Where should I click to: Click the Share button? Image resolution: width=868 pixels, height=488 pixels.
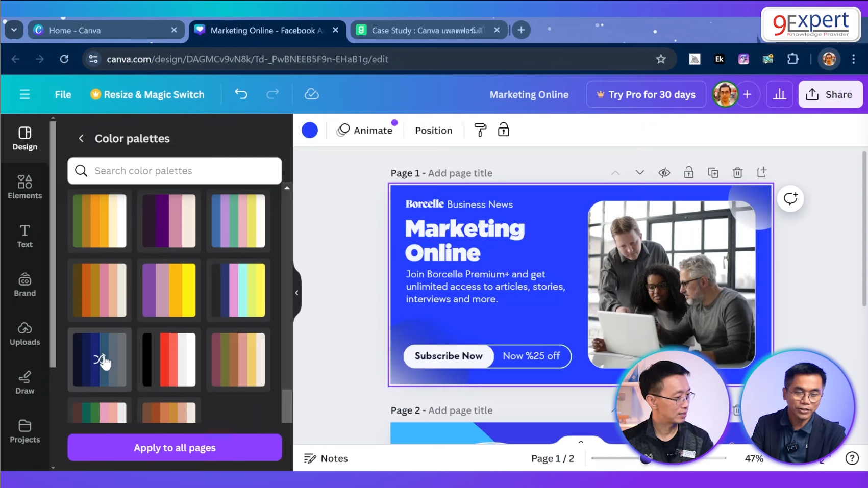point(830,94)
